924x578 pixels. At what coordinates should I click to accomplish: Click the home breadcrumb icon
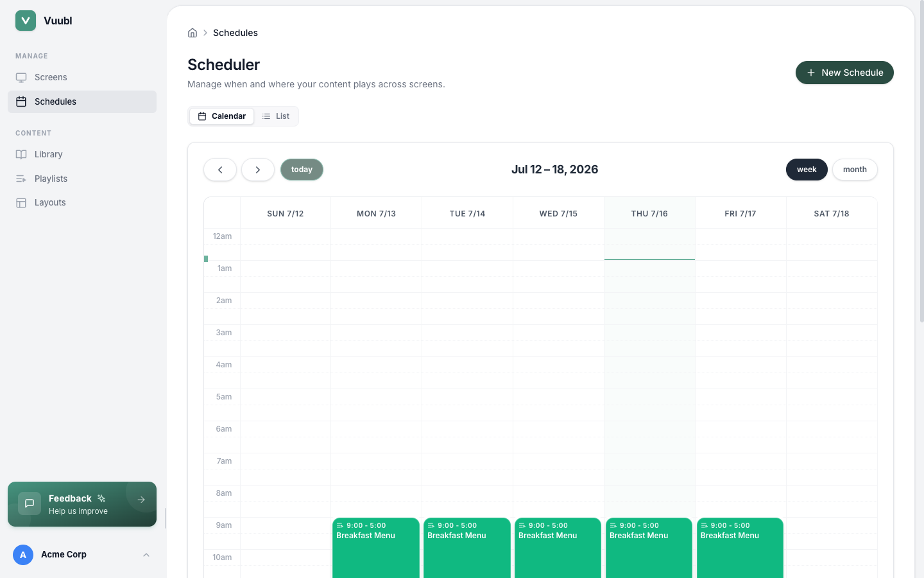(x=193, y=33)
